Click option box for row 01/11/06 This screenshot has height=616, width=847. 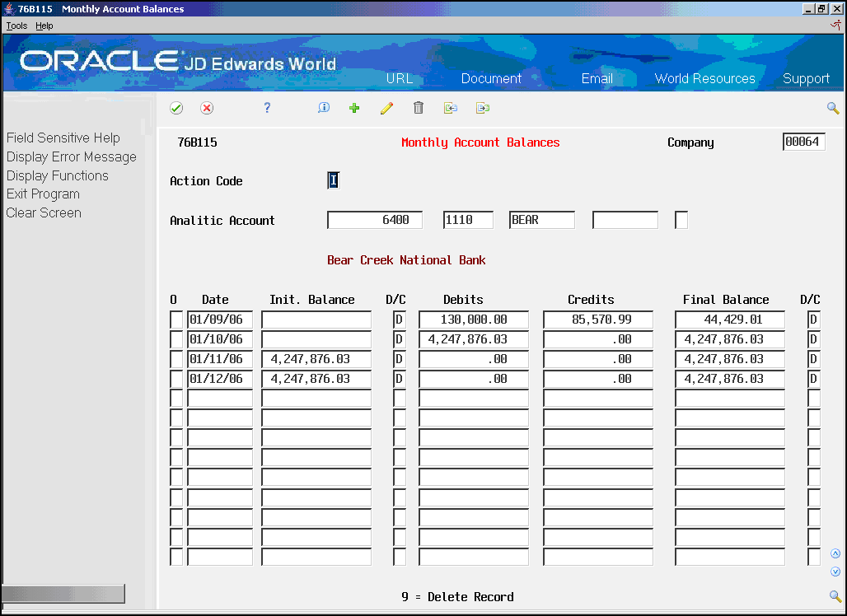tap(176, 359)
